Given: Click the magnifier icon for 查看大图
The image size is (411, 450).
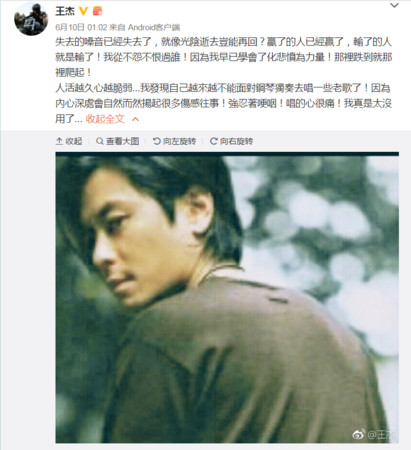Looking at the screenshot, I should 100,141.
